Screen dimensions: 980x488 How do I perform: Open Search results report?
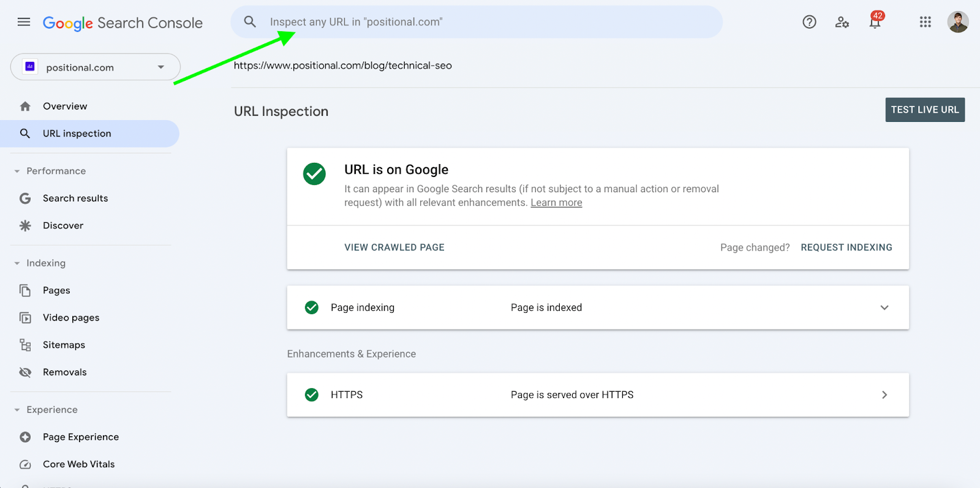75,198
